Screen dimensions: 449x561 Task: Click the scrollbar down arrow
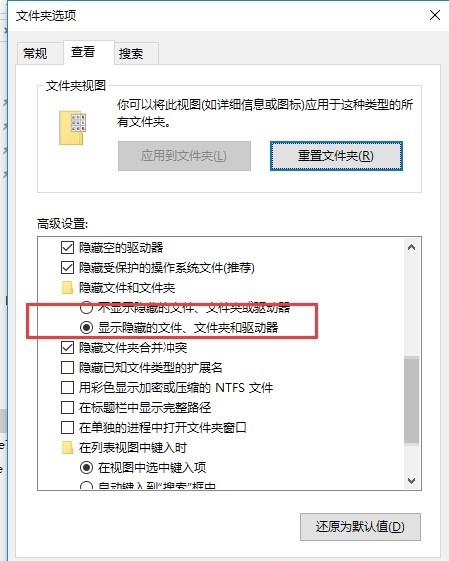(x=411, y=480)
